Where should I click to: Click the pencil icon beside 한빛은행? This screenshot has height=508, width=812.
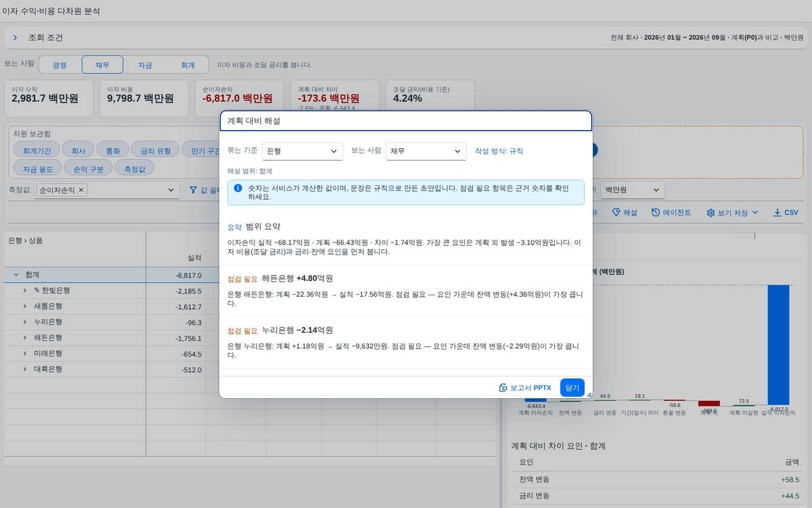click(37, 291)
